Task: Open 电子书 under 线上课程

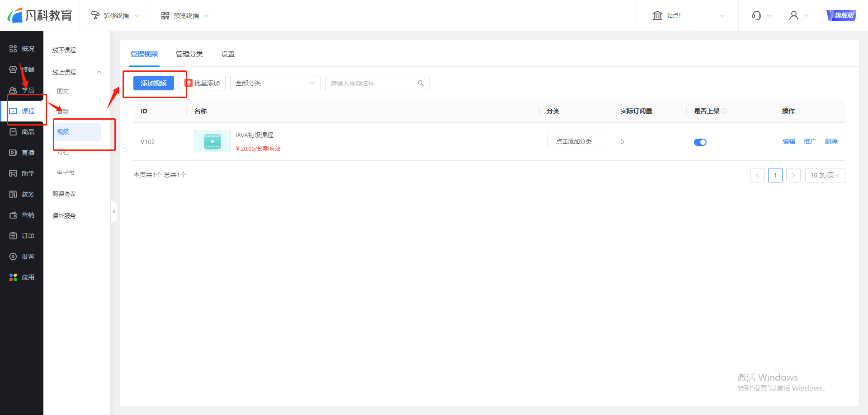Action: coord(66,173)
